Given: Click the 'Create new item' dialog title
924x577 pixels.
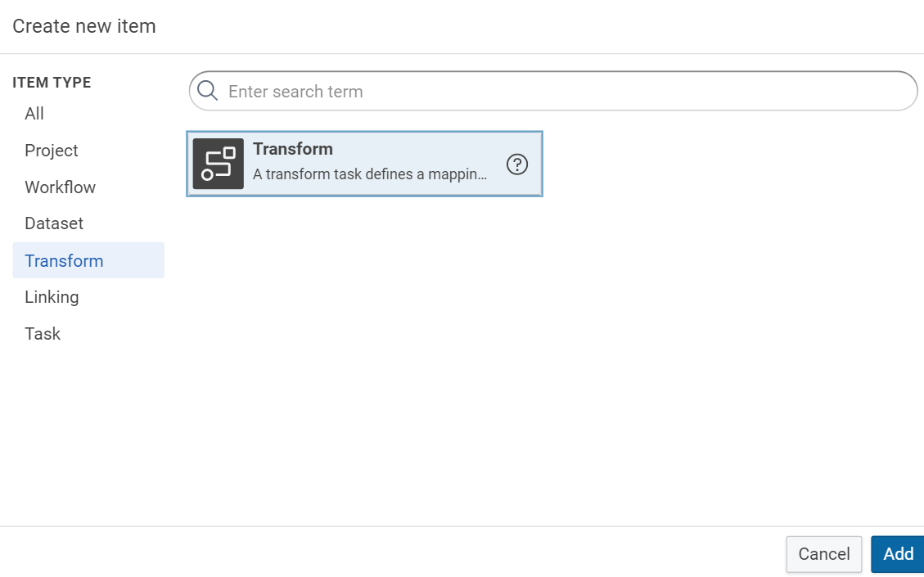Looking at the screenshot, I should click(84, 26).
